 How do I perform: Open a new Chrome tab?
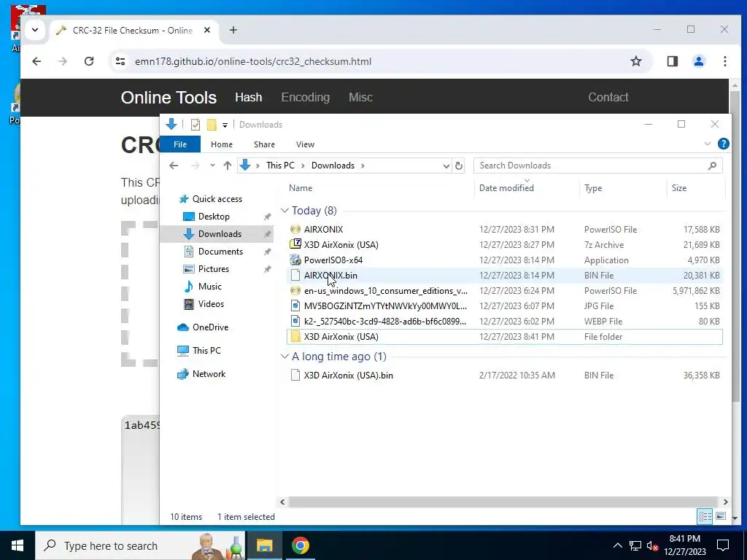[x=233, y=30]
